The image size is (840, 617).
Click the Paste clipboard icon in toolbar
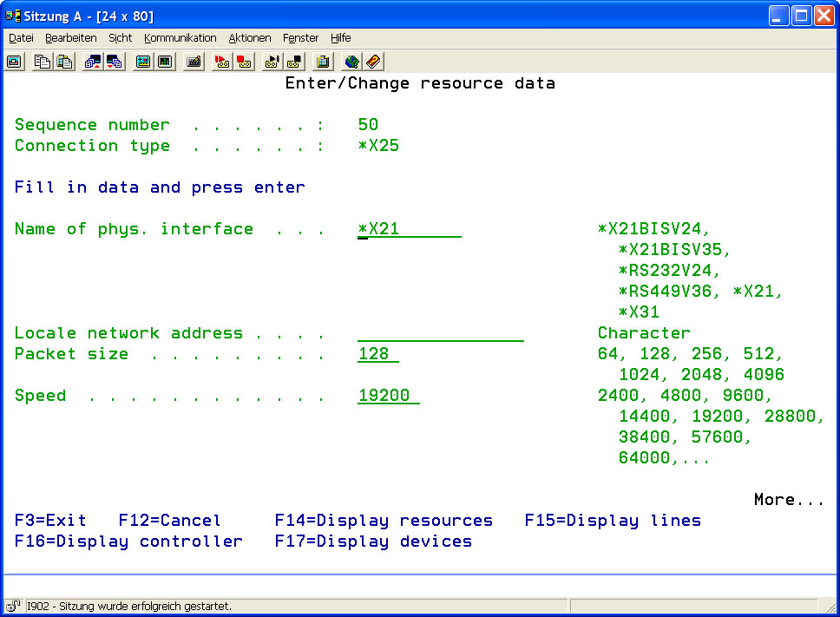(x=64, y=62)
